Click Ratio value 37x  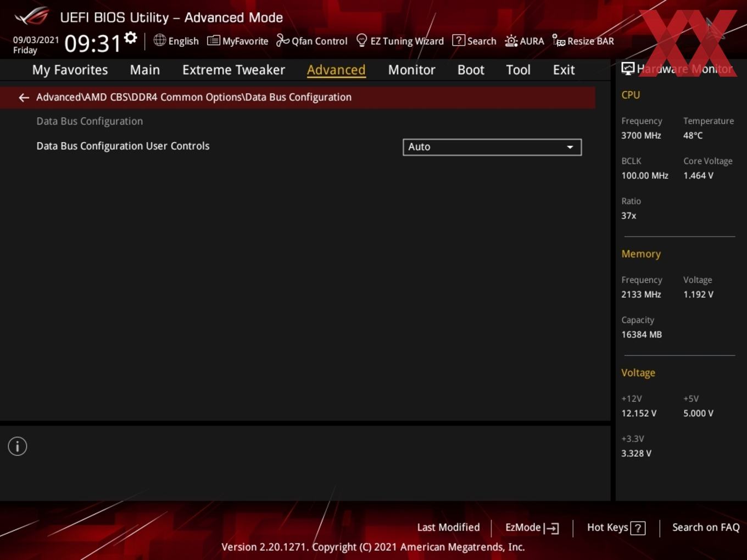[629, 216]
